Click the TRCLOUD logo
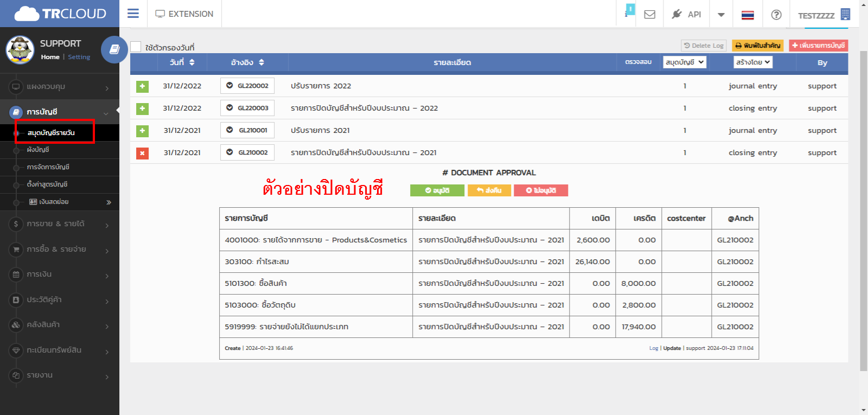868x415 pixels. [60, 14]
